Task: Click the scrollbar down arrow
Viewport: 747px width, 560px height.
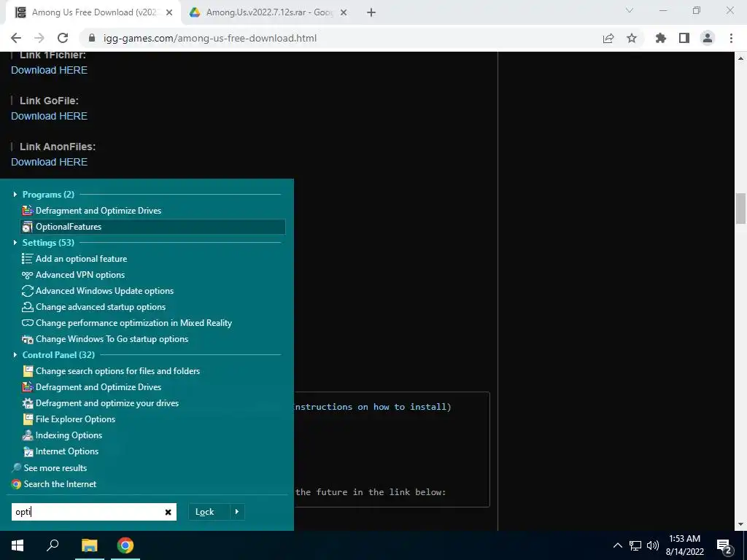Action: (740, 524)
